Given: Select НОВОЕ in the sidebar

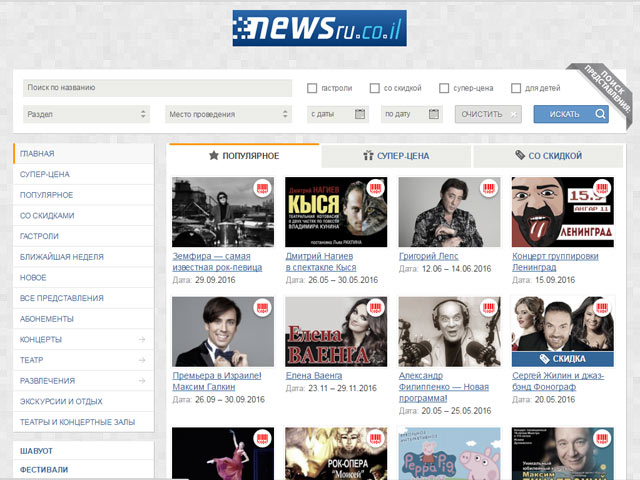Looking at the screenshot, I should [84, 278].
